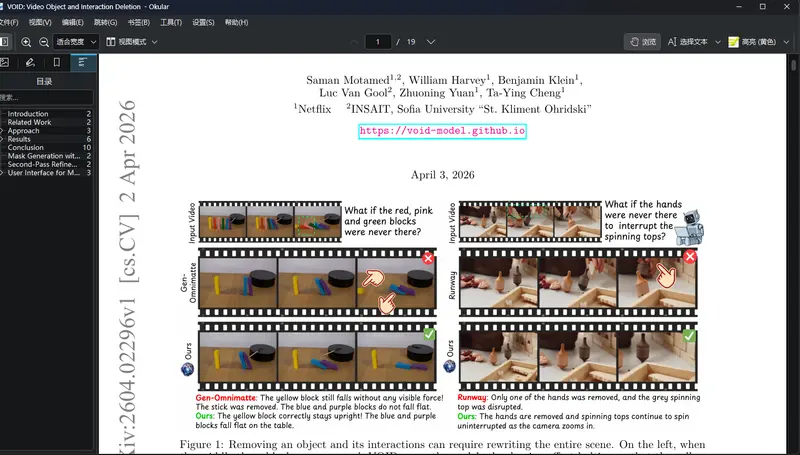Open the highlighter annotation dropdown arrow

(x=786, y=42)
